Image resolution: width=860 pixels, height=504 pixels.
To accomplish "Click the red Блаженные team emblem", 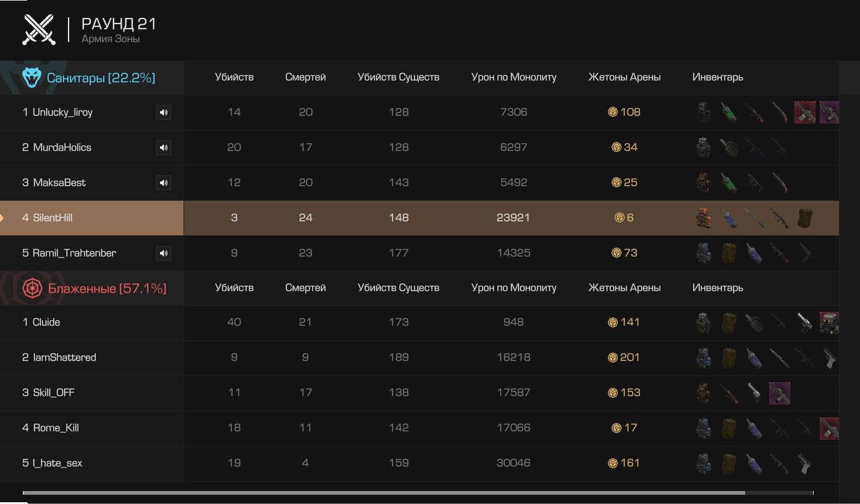I will coord(32,288).
